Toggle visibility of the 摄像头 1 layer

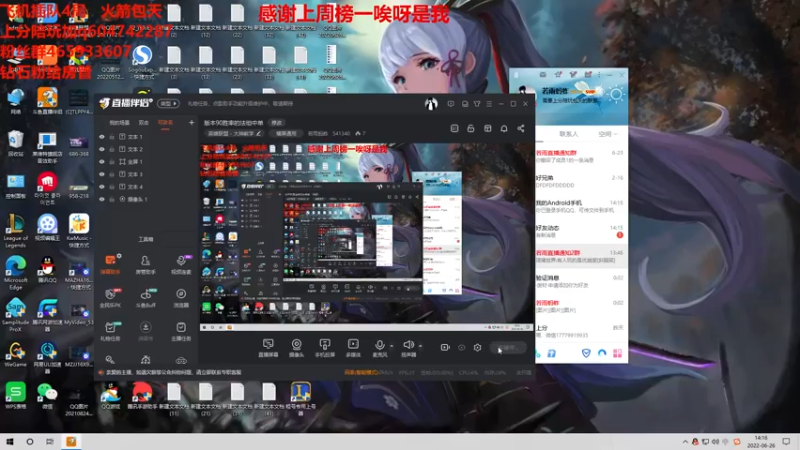click(x=102, y=199)
